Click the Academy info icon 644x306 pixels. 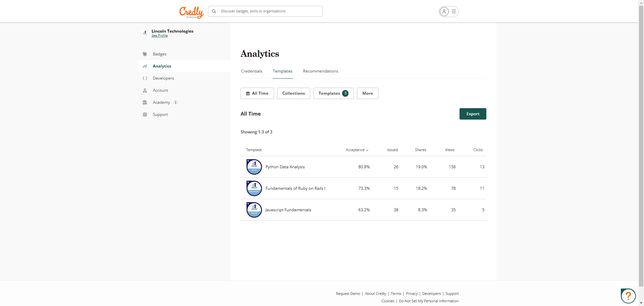(x=175, y=102)
